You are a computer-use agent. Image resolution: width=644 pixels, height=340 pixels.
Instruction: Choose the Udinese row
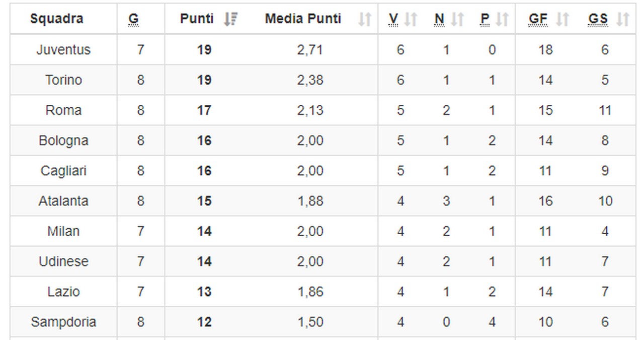[63, 261]
